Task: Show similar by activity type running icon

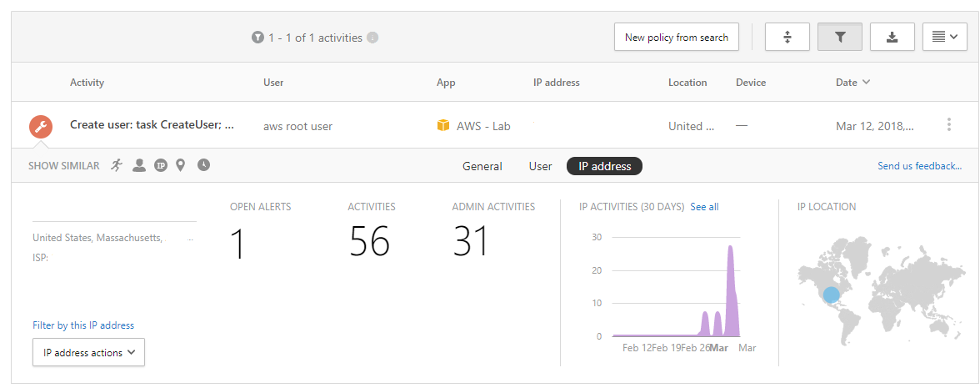Action: pyautogui.click(x=117, y=165)
